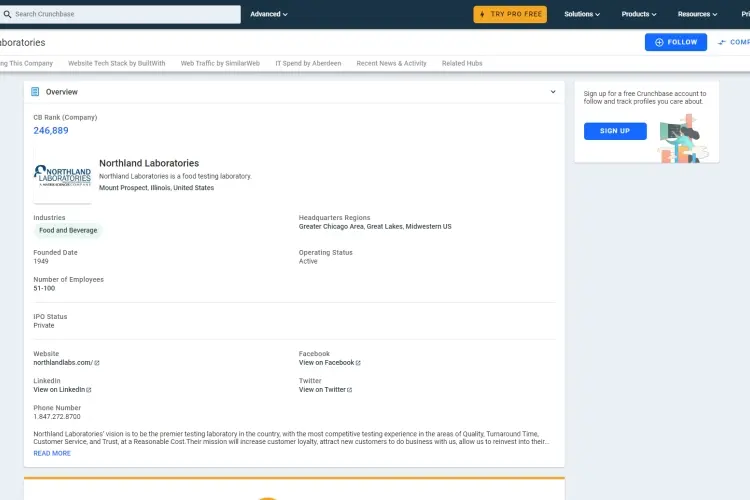Go to Website Tech Stack by BuiltWith tab
Image resolution: width=750 pixels, height=500 pixels.
[116, 63]
